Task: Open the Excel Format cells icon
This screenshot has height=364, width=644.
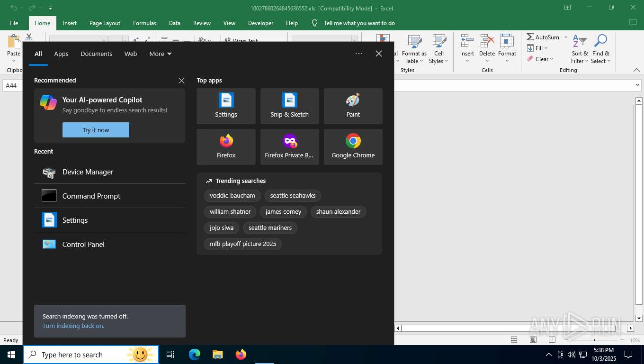Action: [x=507, y=41]
